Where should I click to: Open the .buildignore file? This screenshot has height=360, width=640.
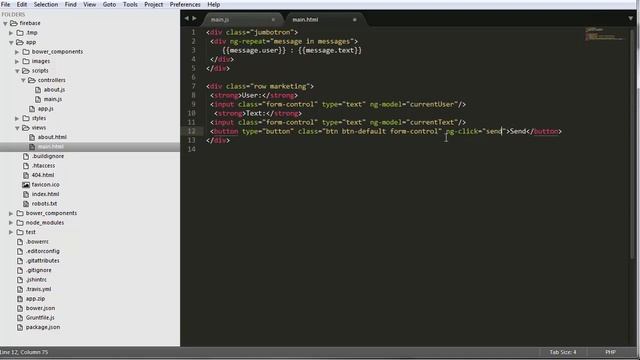47,156
